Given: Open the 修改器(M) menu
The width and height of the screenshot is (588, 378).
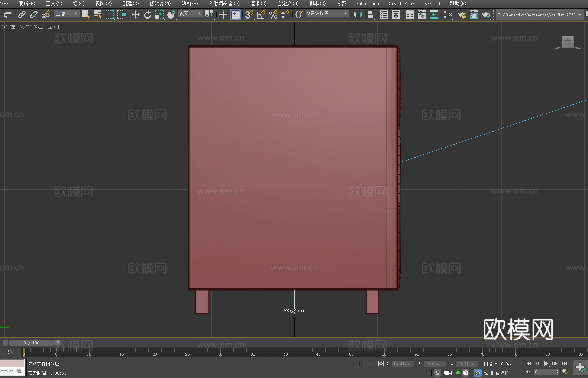Looking at the screenshot, I should tap(160, 3).
